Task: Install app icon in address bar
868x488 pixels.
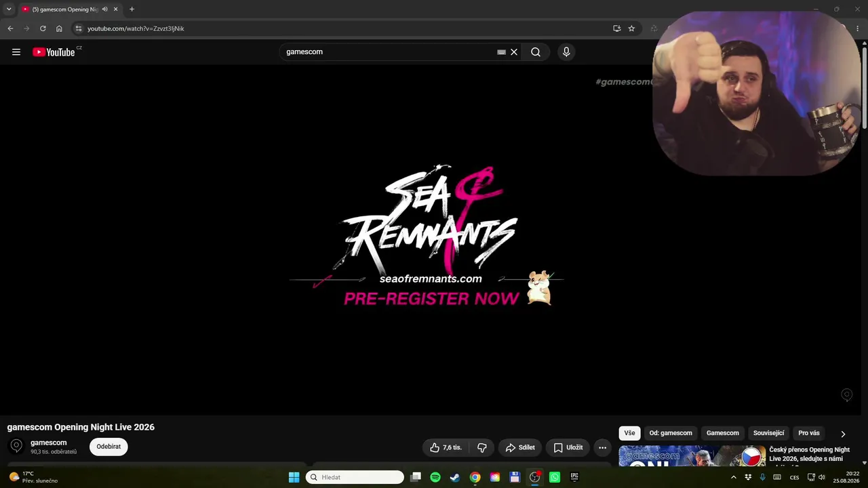Action: 616,28
